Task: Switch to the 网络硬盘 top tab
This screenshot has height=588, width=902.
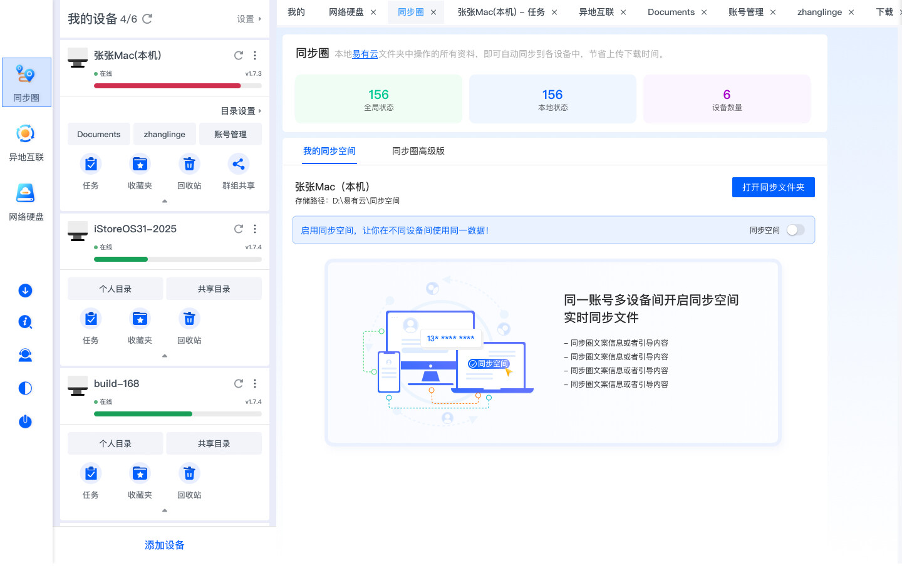Action: coord(346,12)
